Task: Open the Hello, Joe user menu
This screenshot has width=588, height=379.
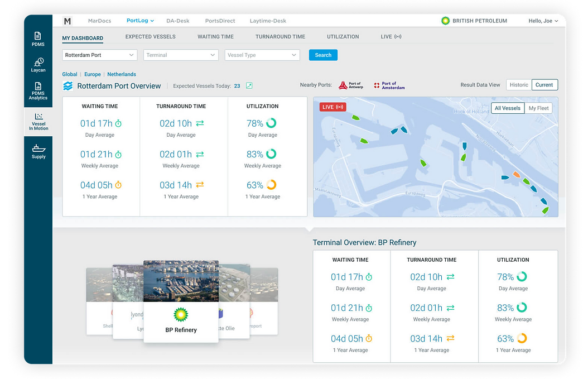Action: 543,21
